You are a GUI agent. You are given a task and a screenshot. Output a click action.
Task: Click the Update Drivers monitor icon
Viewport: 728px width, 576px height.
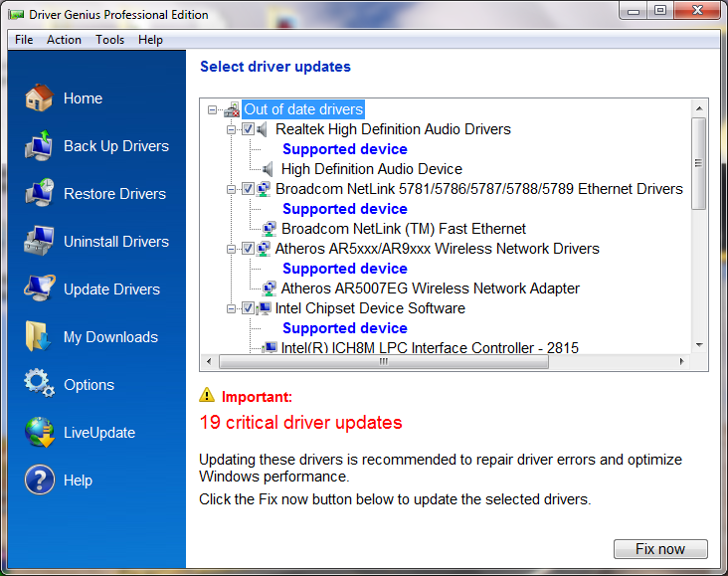(40, 288)
